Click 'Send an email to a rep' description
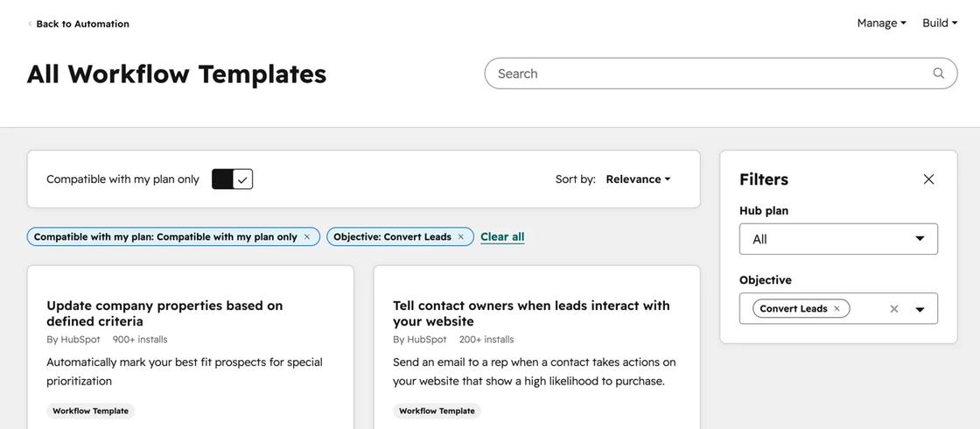 coord(535,371)
